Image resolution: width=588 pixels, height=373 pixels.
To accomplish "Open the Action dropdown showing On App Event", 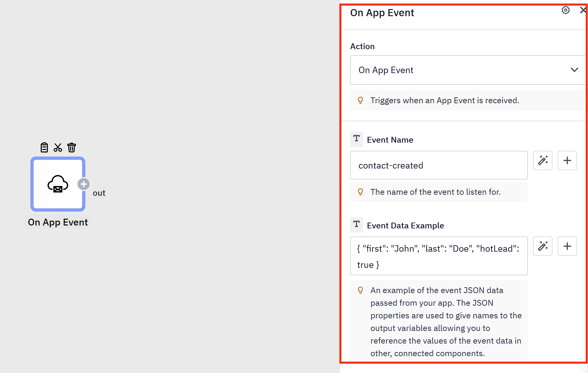I will click(462, 70).
